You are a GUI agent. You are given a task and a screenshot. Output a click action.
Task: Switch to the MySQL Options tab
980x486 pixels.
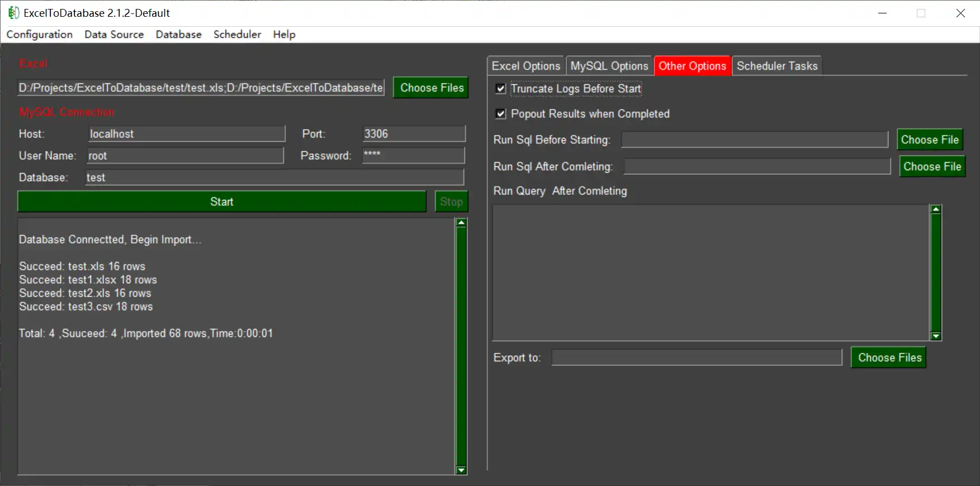coord(609,66)
